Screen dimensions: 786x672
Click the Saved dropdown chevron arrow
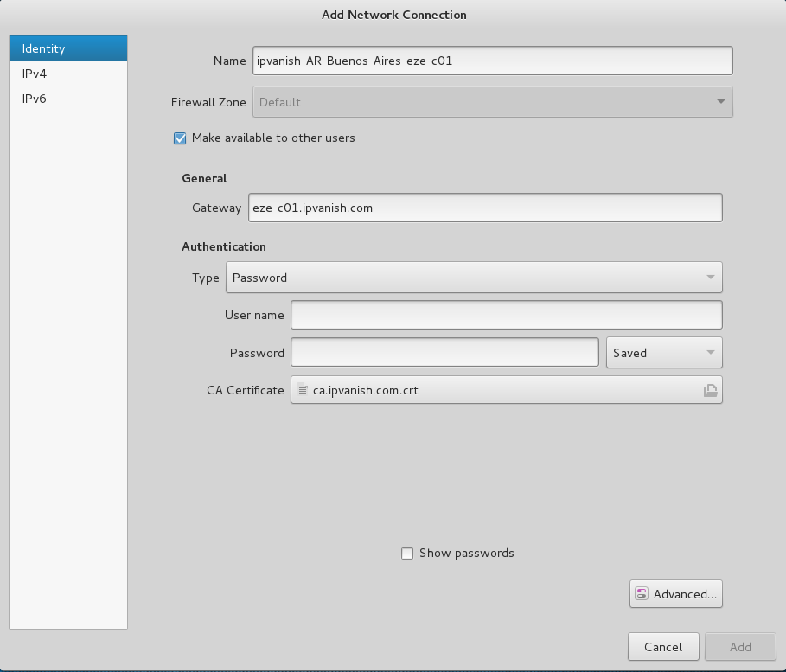(x=711, y=352)
